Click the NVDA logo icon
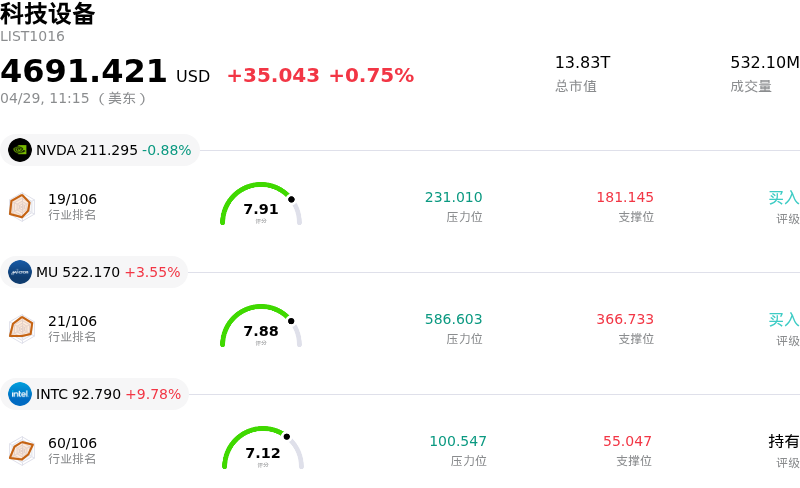800x488 pixels. click(20, 150)
